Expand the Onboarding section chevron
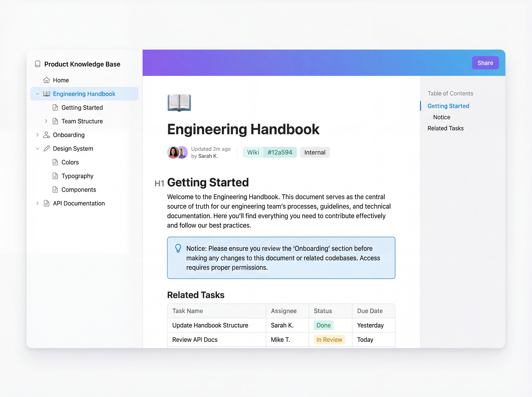This screenshot has width=532, height=397. (37, 135)
